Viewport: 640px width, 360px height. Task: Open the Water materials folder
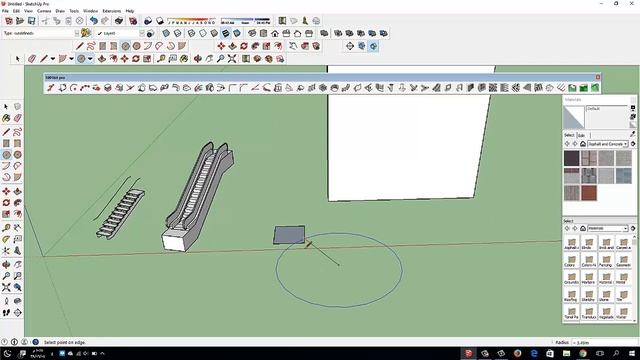tap(623, 313)
